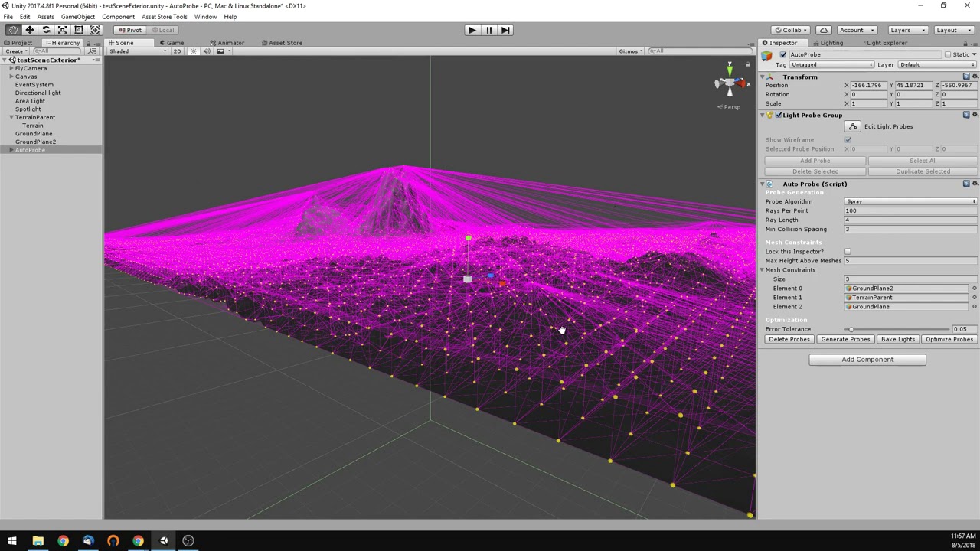Click the Rays Per Point field
Image resolution: width=980 pixels, height=551 pixels.
coord(911,211)
